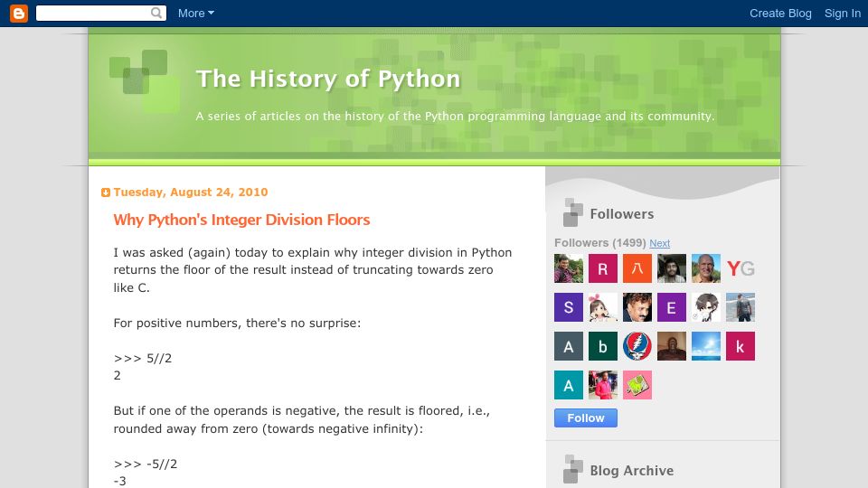Select the man in red shirt avatar
868x488 pixels.
click(603, 385)
